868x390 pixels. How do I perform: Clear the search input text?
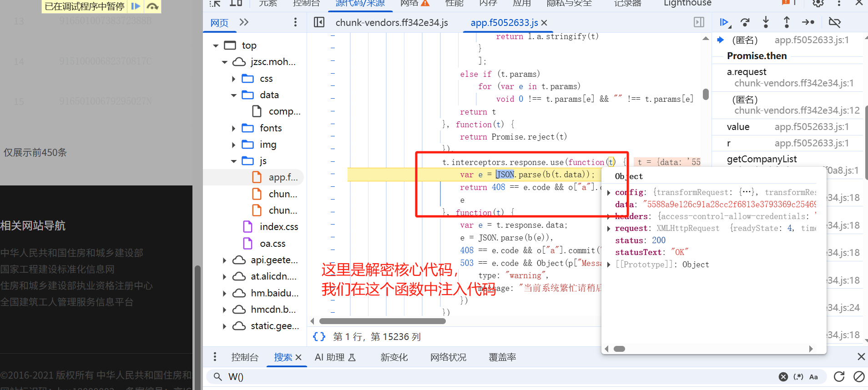coord(783,377)
